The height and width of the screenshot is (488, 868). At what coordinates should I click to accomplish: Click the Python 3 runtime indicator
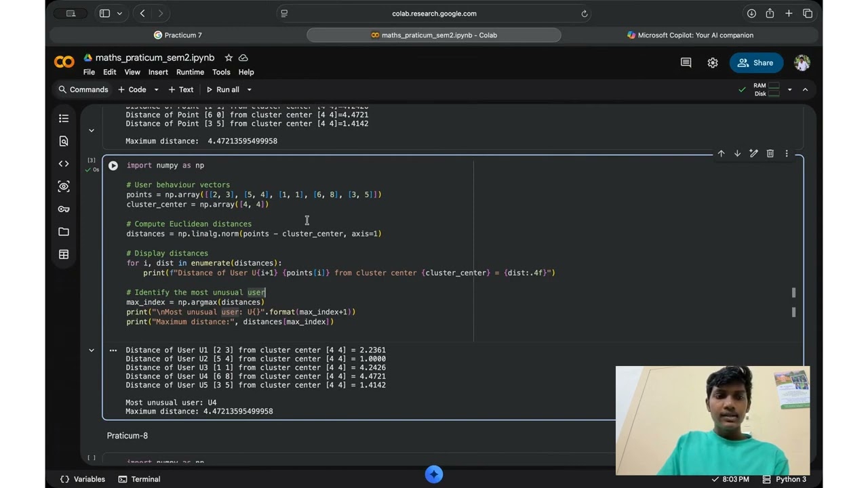pos(785,479)
